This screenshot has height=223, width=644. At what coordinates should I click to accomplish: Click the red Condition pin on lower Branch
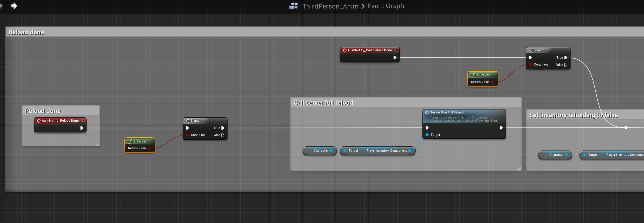pos(187,135)
